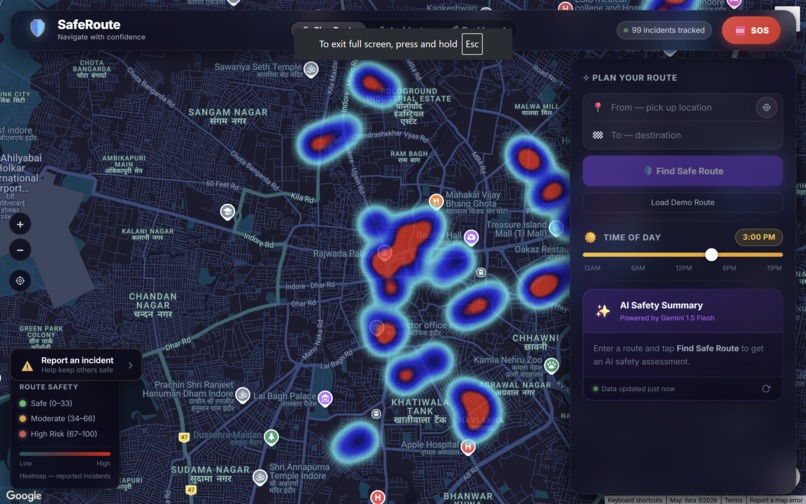Image resolution: width=806 pixels, height=504 pixels.
Task: Open the Apple Hospital marker
Action: point(468,447)
